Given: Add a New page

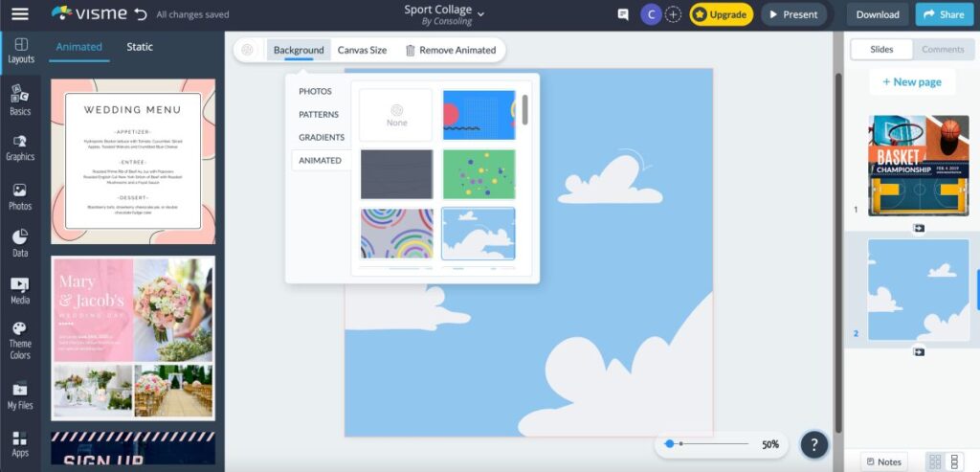Looking at the screenshot, I should coord(912,82).
